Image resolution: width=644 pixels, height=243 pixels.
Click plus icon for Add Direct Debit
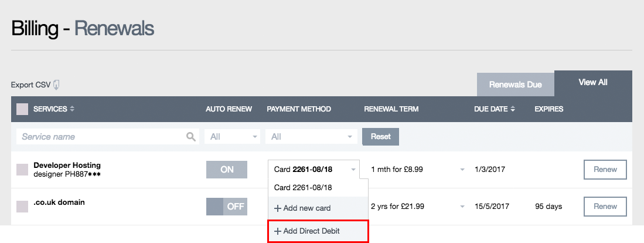click(278, 231)
